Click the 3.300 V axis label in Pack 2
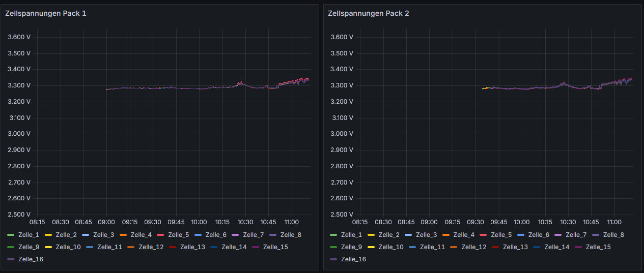The image size is (644, 273). (342, 85)
